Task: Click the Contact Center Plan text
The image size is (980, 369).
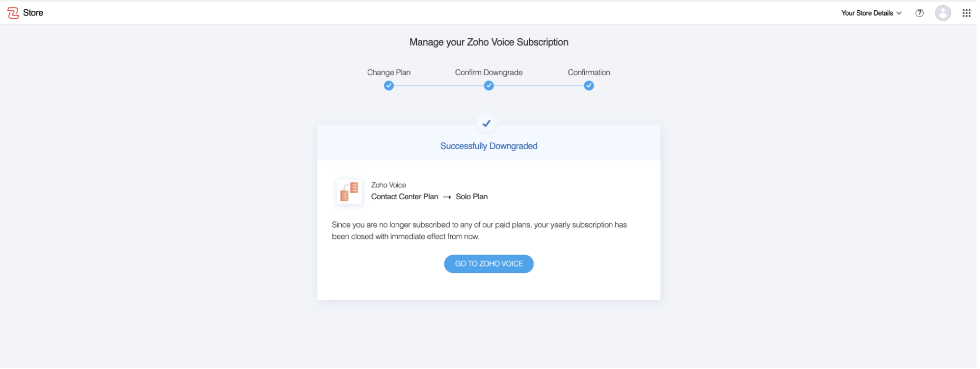Action: (x=405, y=197)
